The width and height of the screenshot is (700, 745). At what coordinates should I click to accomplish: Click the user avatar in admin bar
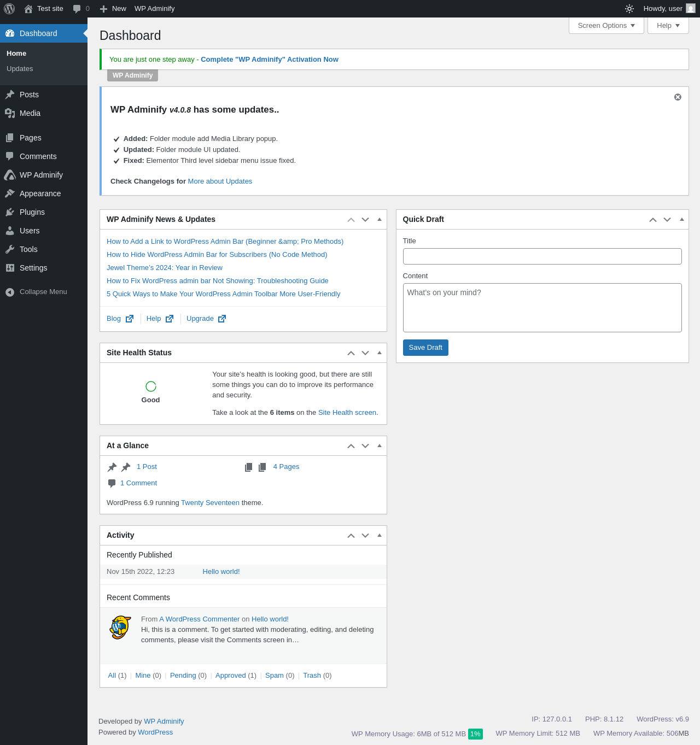[x=691, y=9]
